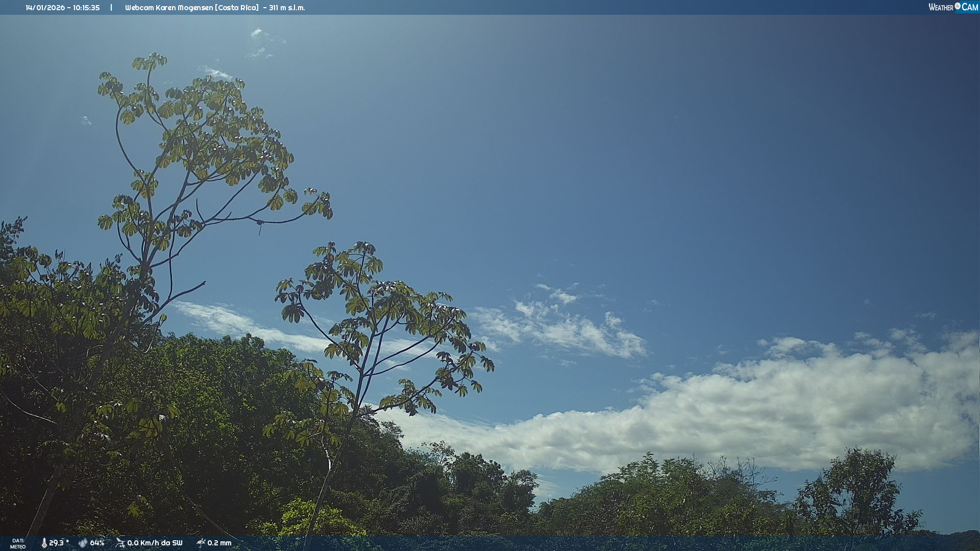The width and height of the screenshot is (980, 551).
Task: Click the humidity water droplets icon
Action: pos(83,543)
